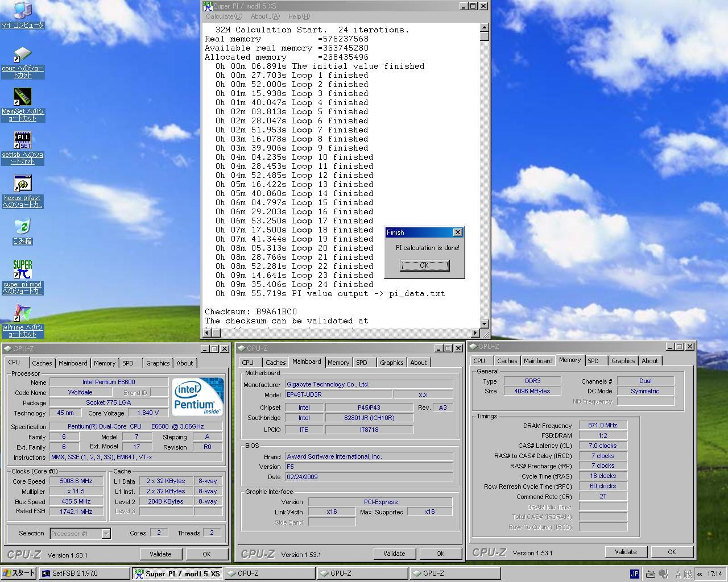Viewport: 728px width, 582px height.
Task: Open Memory tab in left CPU-Z window
Action: click(105, 363)
